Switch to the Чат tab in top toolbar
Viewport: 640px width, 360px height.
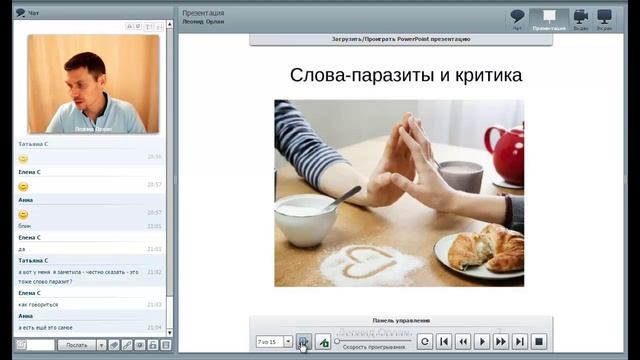coord(517,20)
